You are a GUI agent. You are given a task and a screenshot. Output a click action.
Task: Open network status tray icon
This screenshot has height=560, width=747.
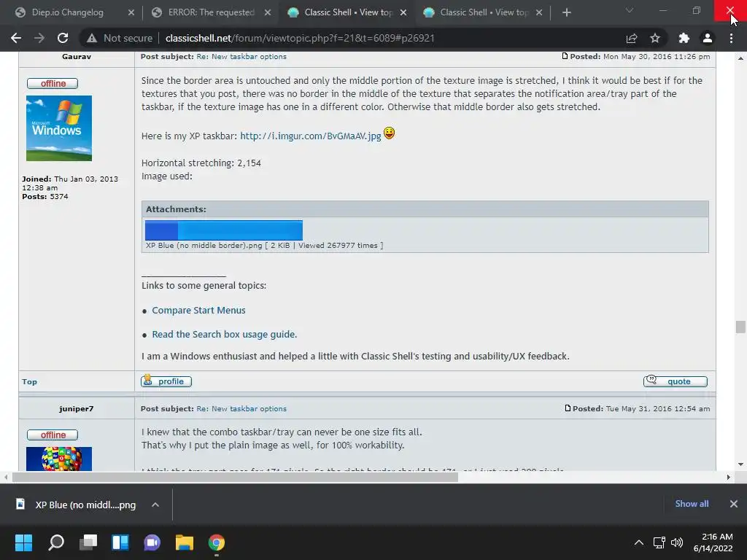pos(659,542)
